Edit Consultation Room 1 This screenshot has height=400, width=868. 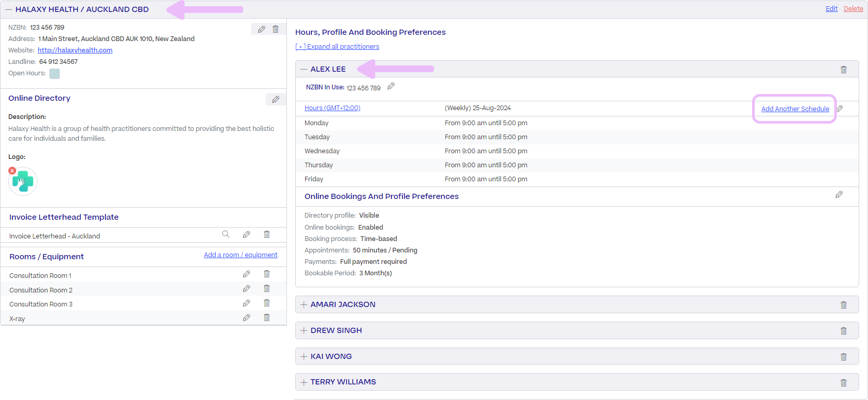click(x=246, y=274)
